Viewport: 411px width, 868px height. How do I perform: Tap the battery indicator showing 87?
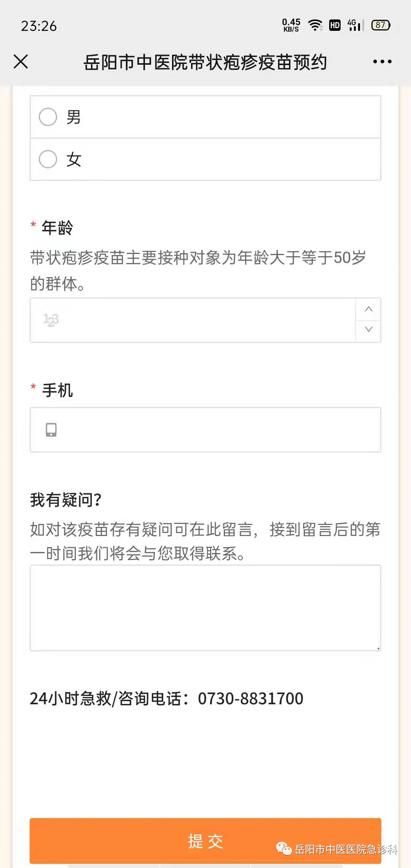[381, 25]
